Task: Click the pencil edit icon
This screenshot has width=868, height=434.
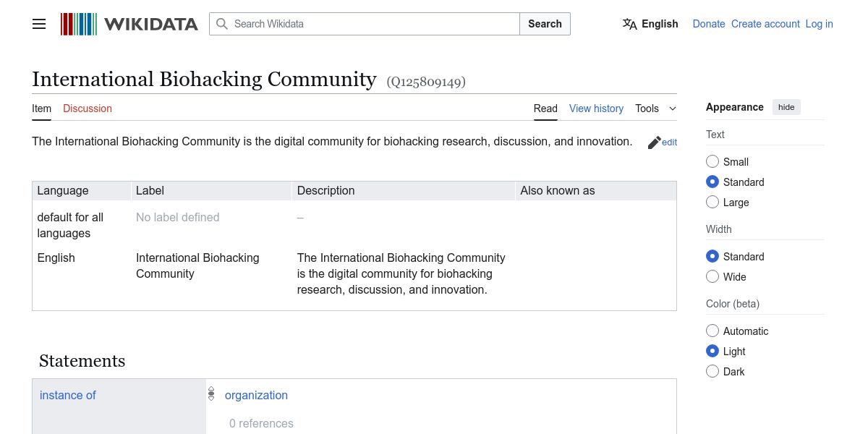Action: [x=655, y=142]
